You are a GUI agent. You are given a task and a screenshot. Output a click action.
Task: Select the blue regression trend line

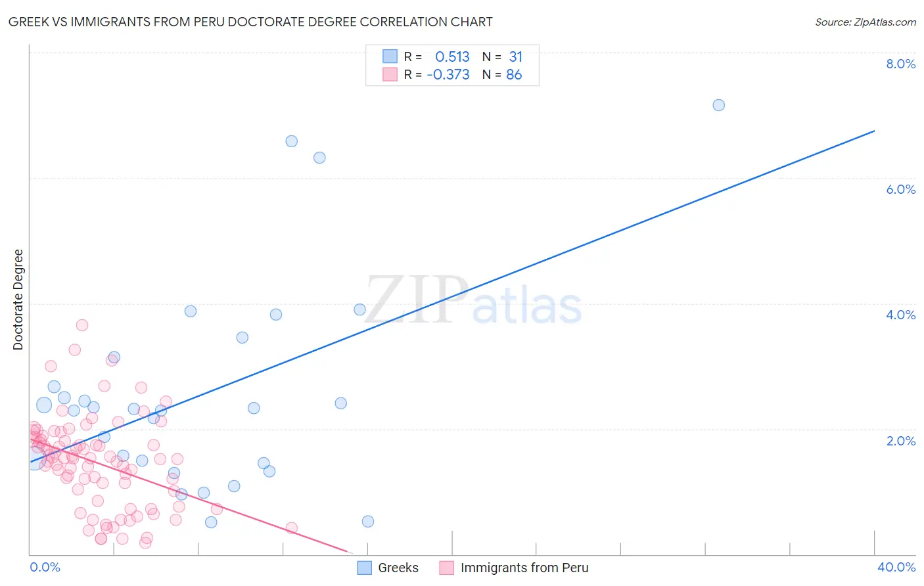click(x=452, y=296)
